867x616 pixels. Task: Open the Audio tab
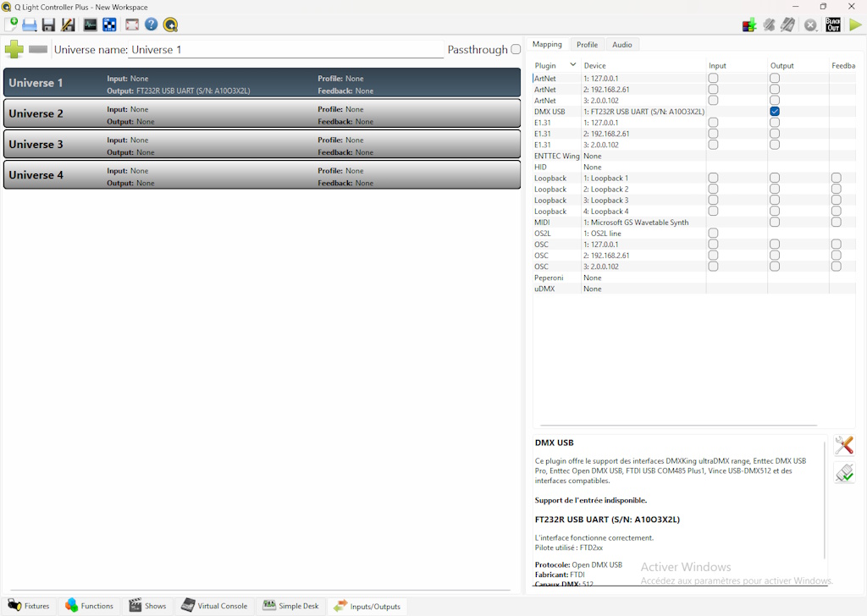[x=621, y=45]
